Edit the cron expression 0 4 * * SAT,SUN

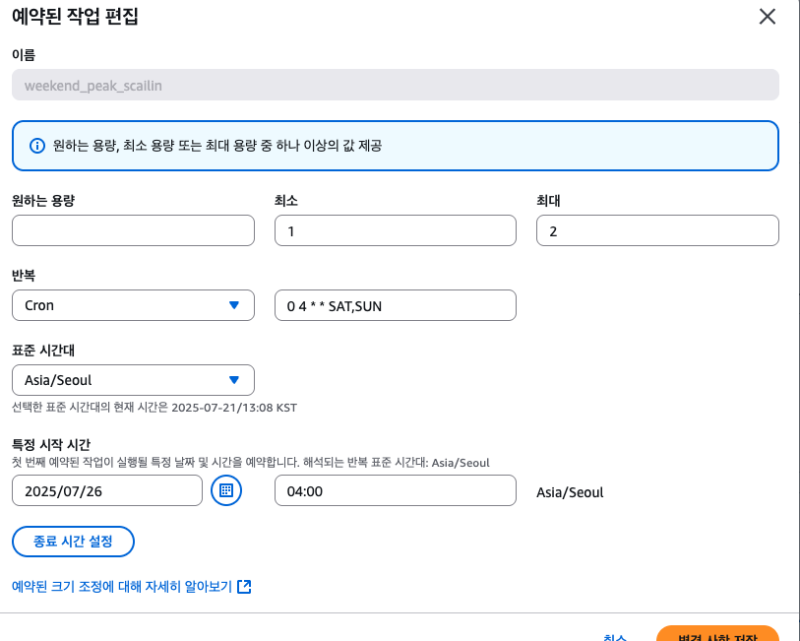(x=395, y=305)
